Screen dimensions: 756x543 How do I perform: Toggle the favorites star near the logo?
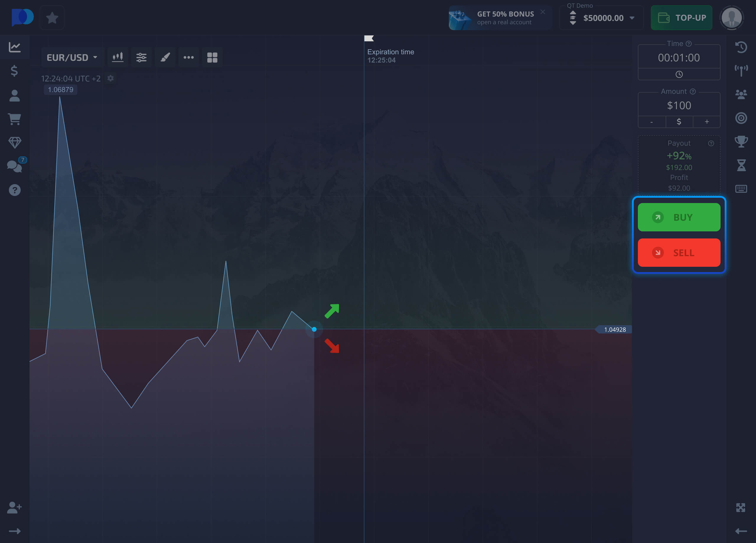(52, 18)
